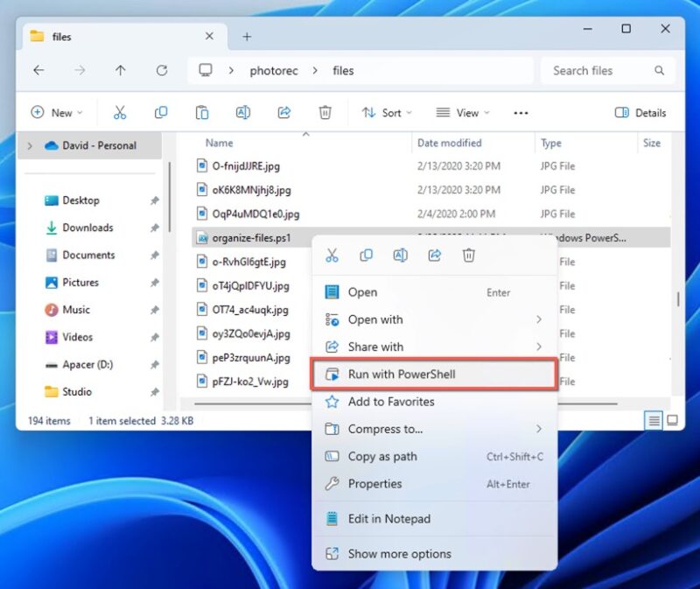Click the New button in the toolbar
The height and width of the screenshot is (589, 700).
(x=58, y=112)
